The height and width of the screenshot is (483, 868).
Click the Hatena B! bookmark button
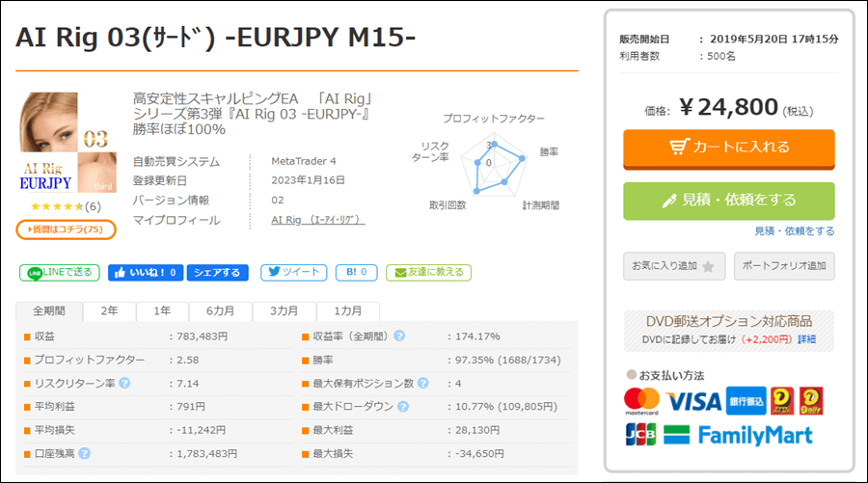(x=357, y=272)
